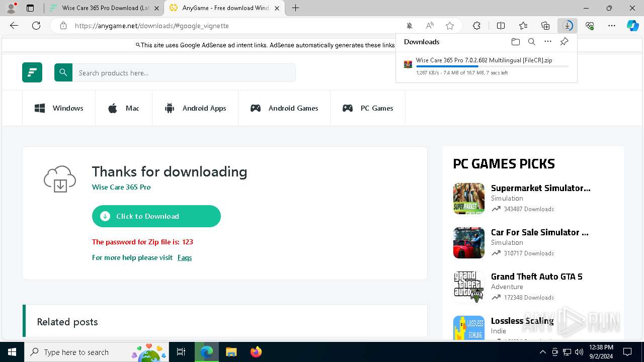
Task: Click Lossless Scaling thumbnail
Action: (469, 328)
